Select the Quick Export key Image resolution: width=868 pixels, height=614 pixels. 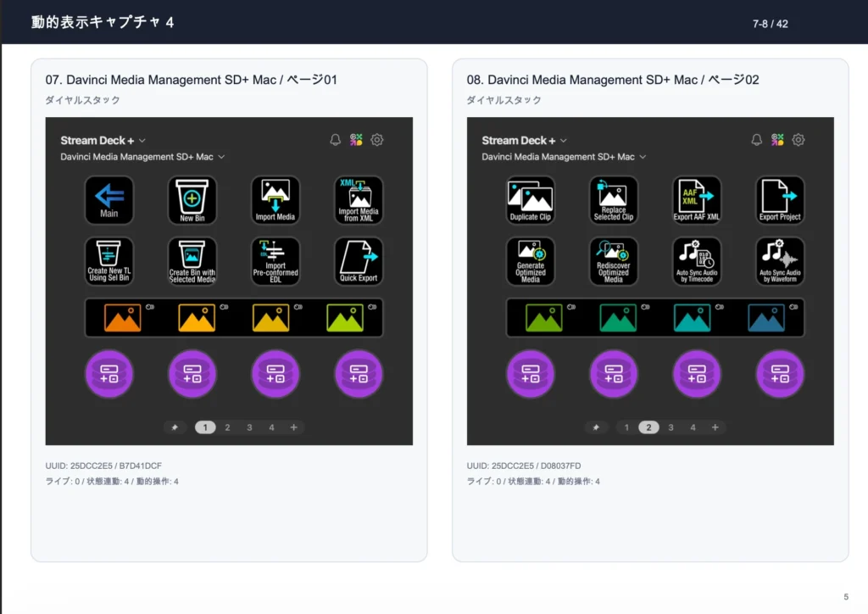359,260
